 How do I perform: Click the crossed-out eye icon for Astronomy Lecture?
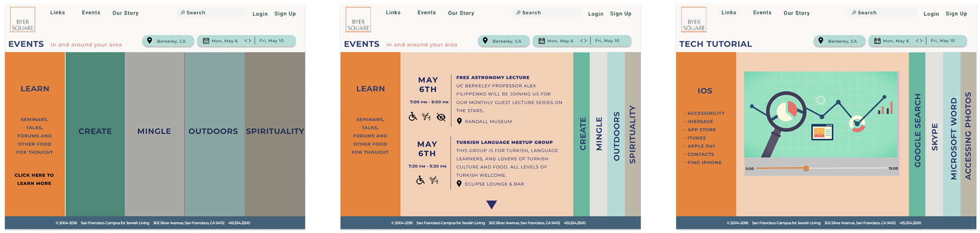(x=441, y=117)
